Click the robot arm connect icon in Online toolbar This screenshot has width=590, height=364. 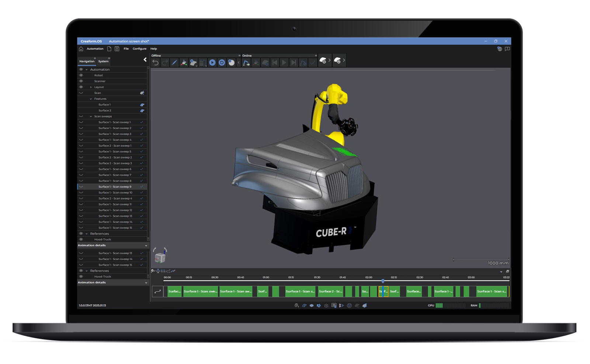point(246,63)
